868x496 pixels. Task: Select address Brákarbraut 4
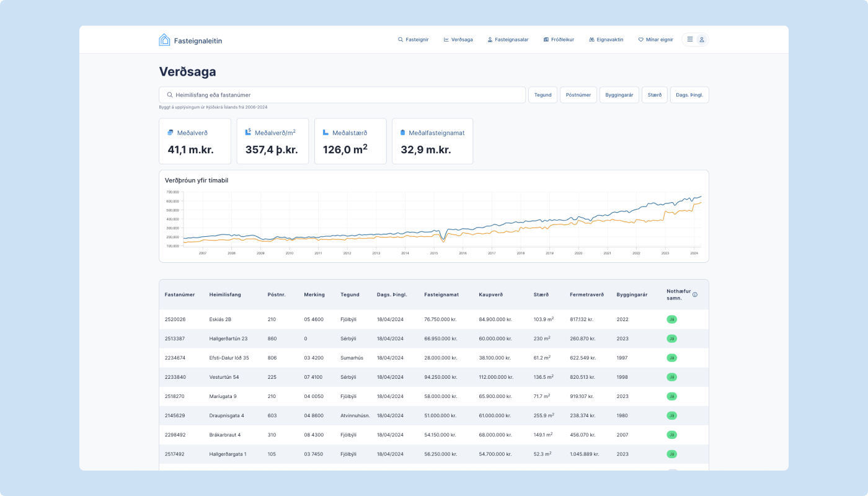click(225, 435)
